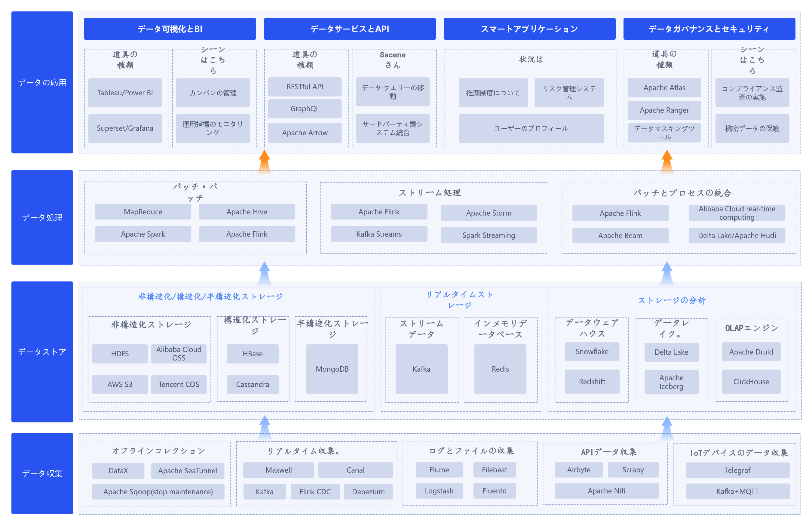
Task: Click the データ収集 layer block
Action: (x=42, y=474)
